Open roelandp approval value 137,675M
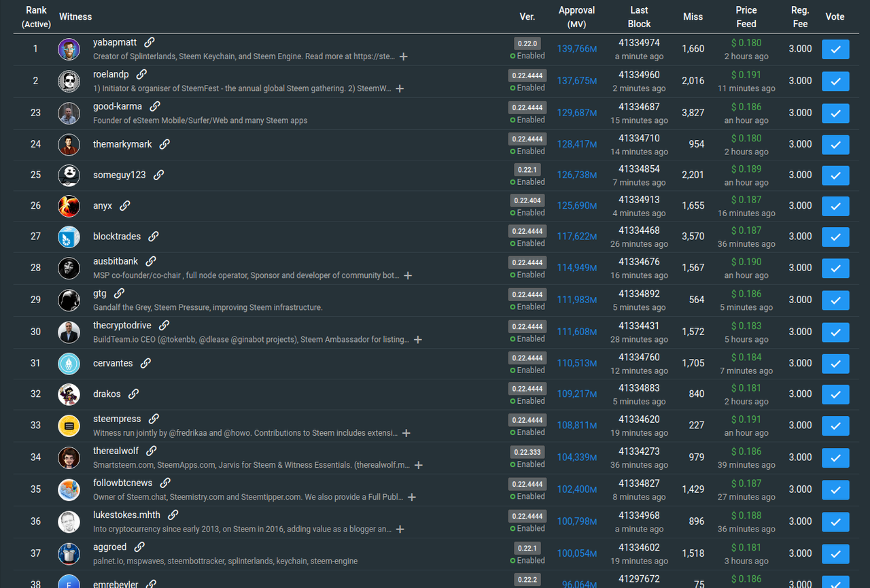870x588 pixels. tap(577, 81)
